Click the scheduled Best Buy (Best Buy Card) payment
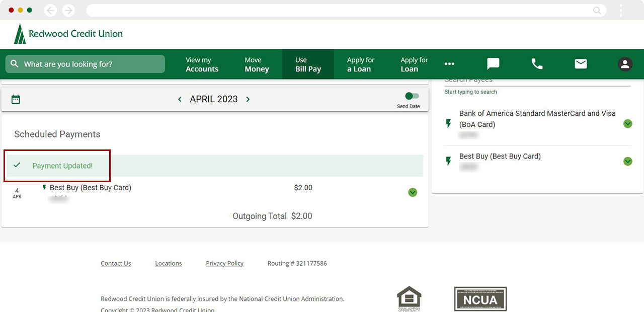 pos(91,188)
